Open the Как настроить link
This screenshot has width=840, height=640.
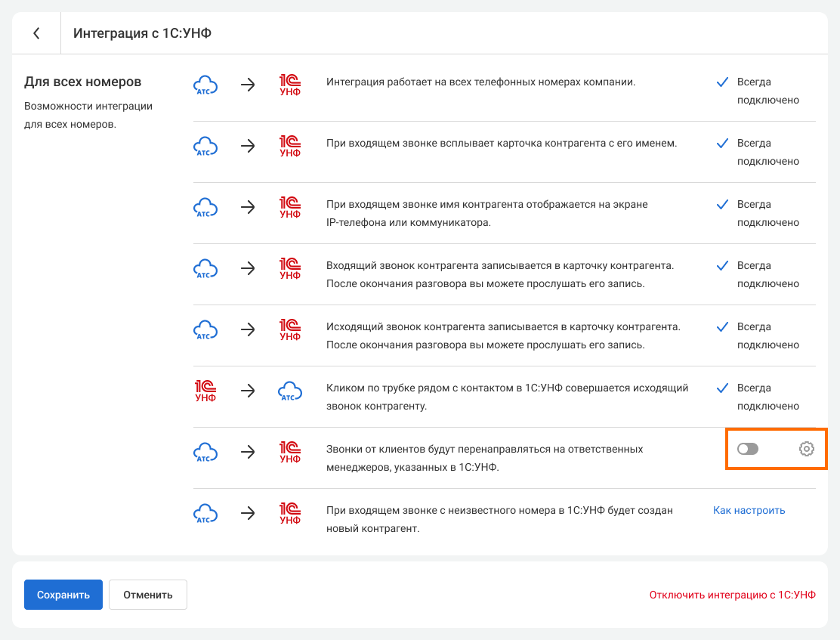coord(749,510)
